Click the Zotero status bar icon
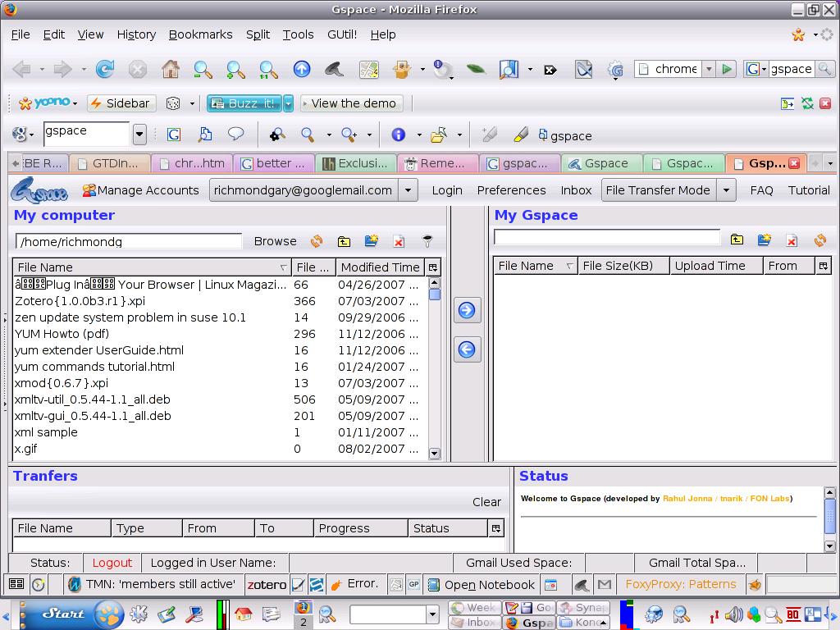Viewport: 840px width, 630px height. point(267,584)
